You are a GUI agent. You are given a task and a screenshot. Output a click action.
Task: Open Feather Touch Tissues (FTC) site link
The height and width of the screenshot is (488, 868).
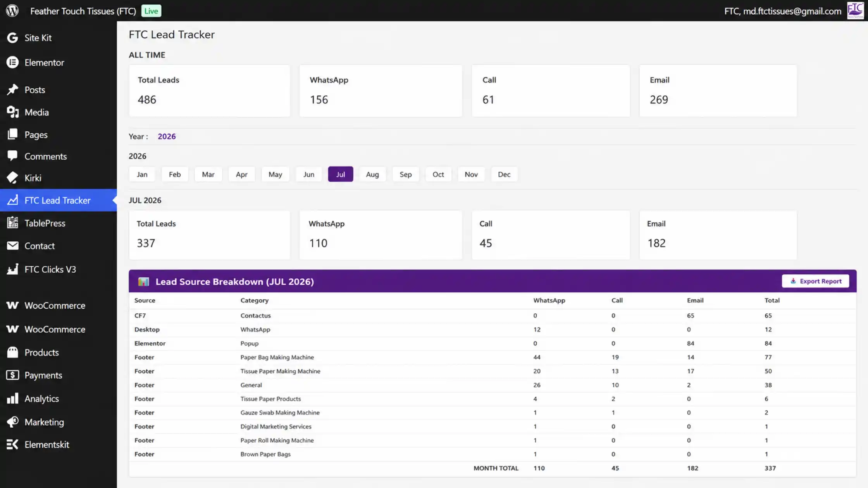click(x=83, y=11)
